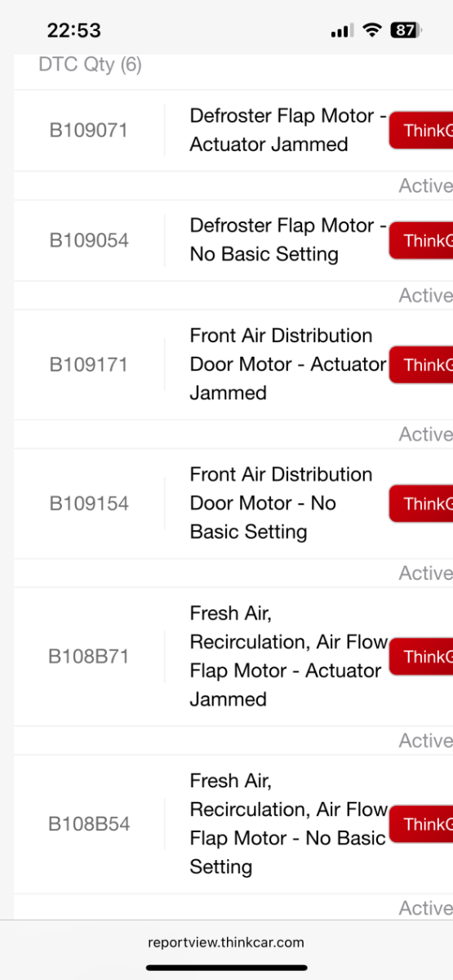Open ThinkG button for code B109171
This screenshot has height=980, width=453.
pyautogui.click(x=421, y=364)
